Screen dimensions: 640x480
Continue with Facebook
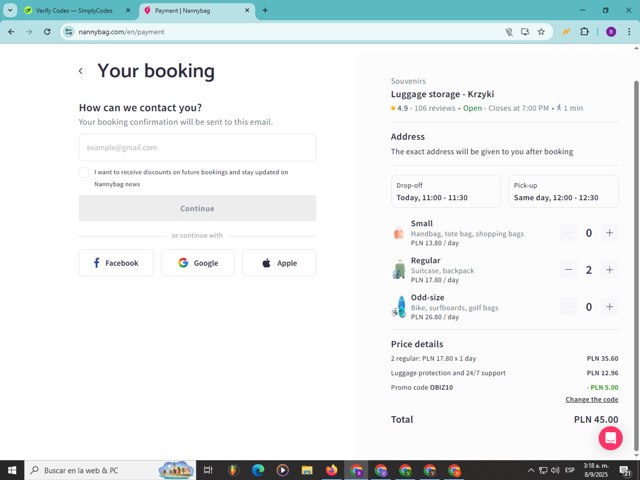click(116, 263)
